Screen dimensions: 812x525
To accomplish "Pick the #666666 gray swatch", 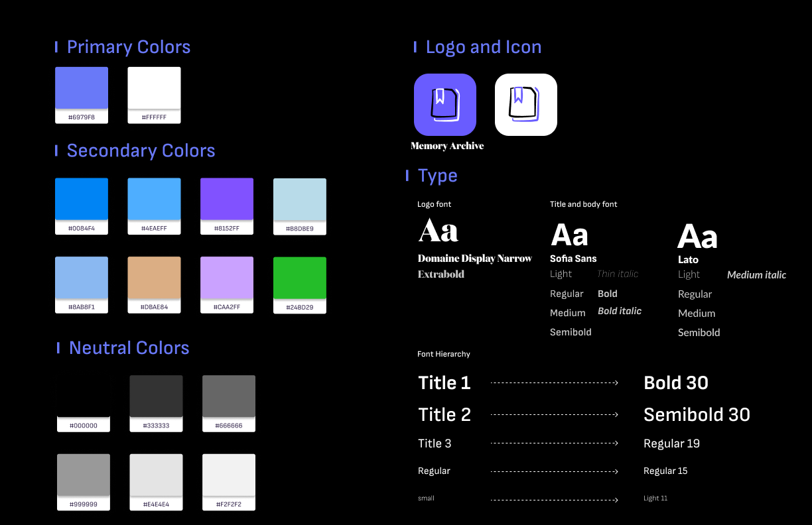I will (229, 404).
